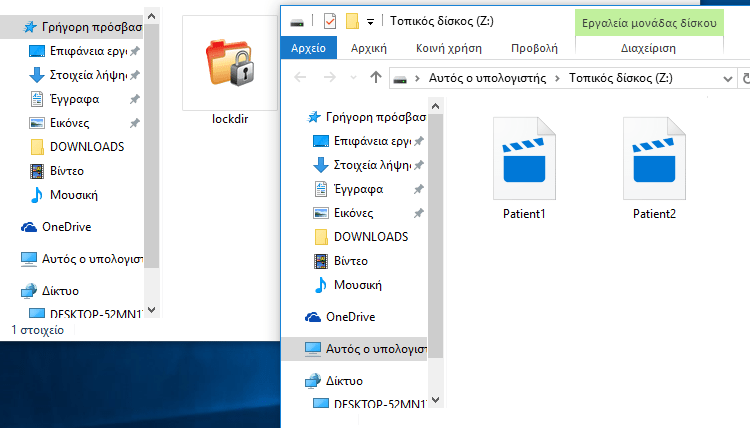Select Μουσική in the right window sidebar
Image resolution: width=750 pixels, height=428 pixels.
[358, 285]
